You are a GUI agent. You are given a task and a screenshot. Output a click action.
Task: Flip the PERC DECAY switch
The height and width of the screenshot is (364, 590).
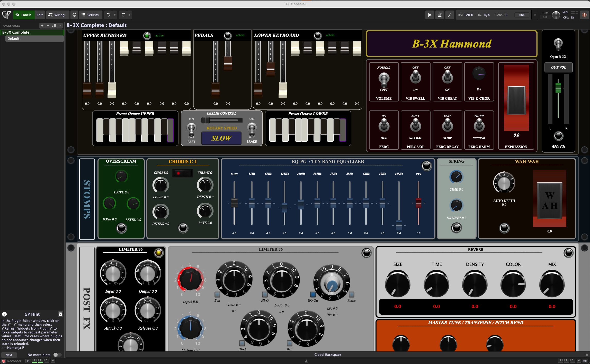(x=447, y=125)
